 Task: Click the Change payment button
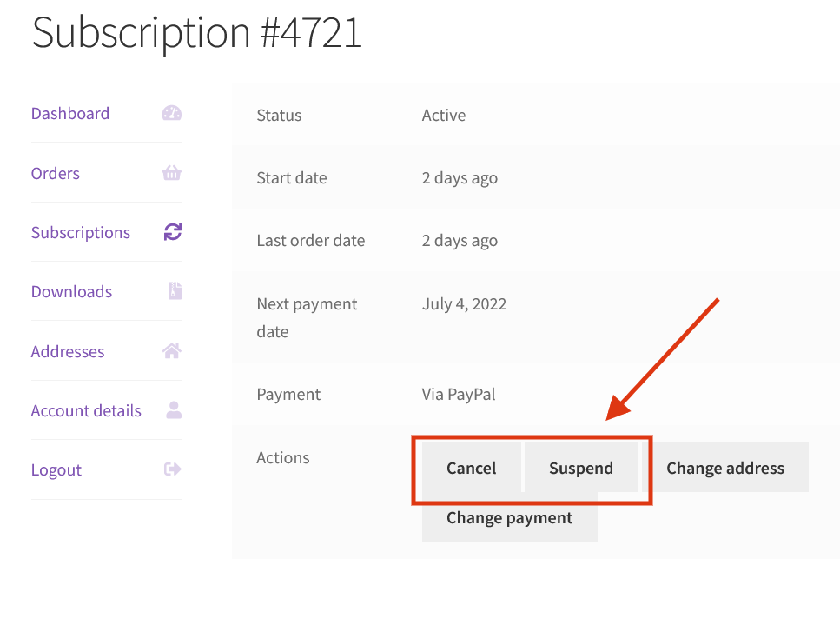coord(509,518)
